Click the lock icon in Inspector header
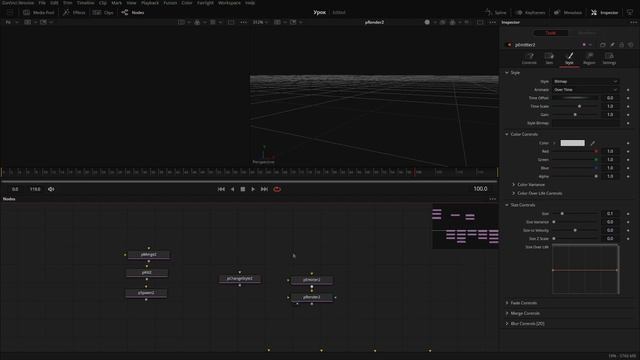This screenshot has width=640, height=360. [622, 44]
